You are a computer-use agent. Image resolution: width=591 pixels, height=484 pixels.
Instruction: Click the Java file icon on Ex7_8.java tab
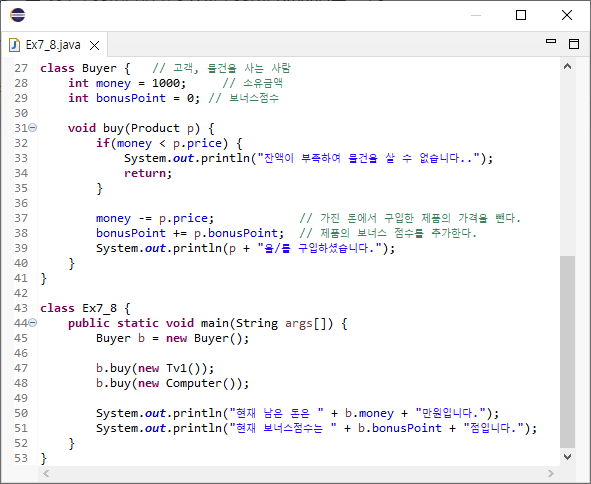[x=14, y=45]
